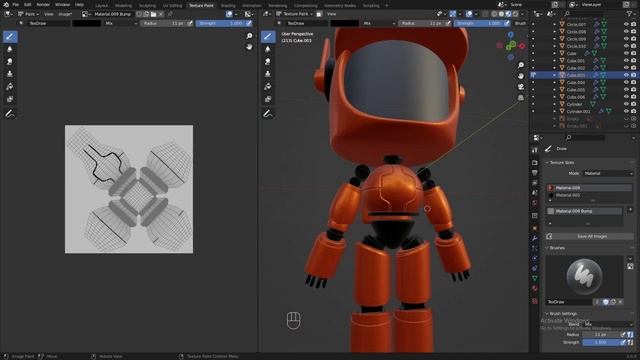The height and width of the screenshot is (360, 640).
Task: Click the open image folder icon in image editor header
Action: click(x=153, y=14)
